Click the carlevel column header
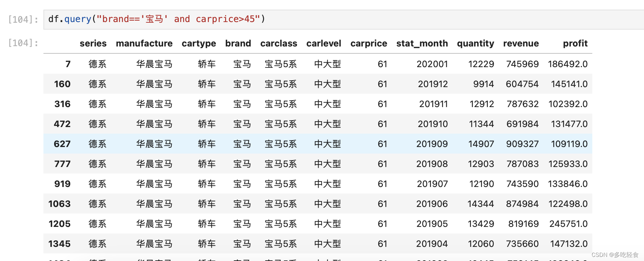Screen dimensions: 644x261 coord(324,43)
